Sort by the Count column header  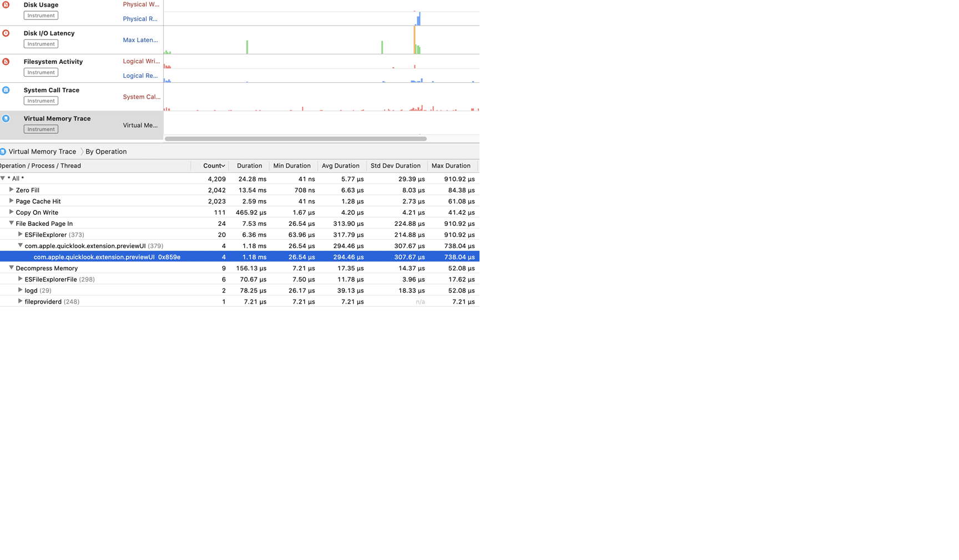tap(213, 166)
